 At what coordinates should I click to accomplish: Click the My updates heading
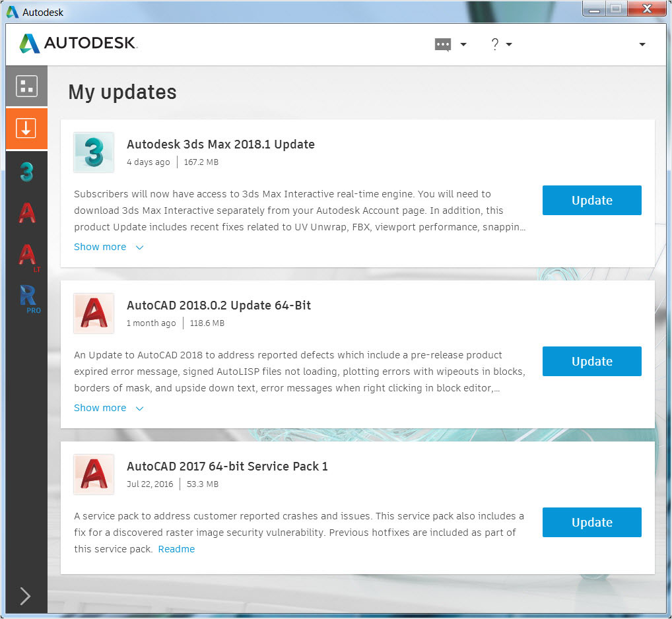(122, 92)
